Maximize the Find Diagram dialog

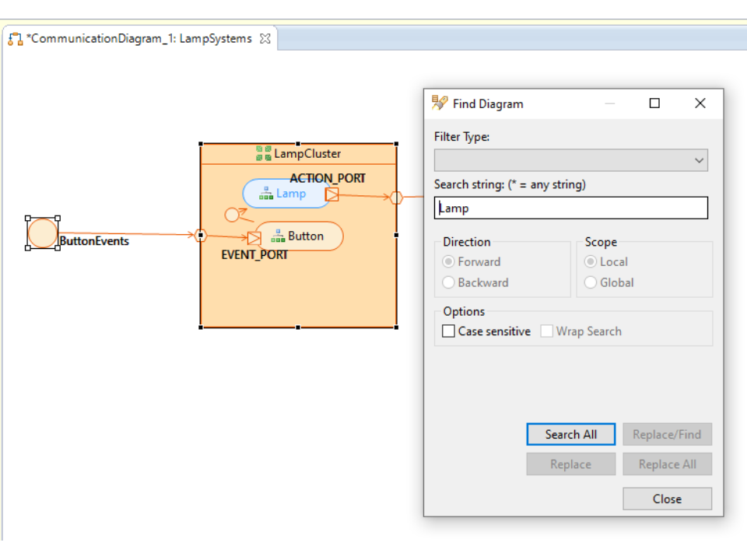[x=654, y=103]
